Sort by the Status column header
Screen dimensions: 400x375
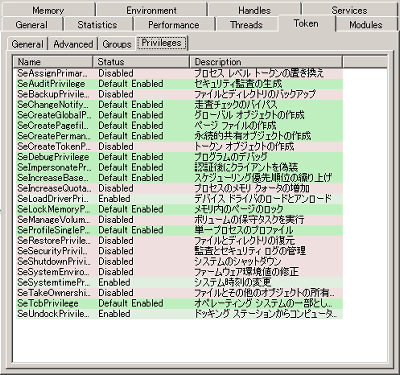click(141, 62)
